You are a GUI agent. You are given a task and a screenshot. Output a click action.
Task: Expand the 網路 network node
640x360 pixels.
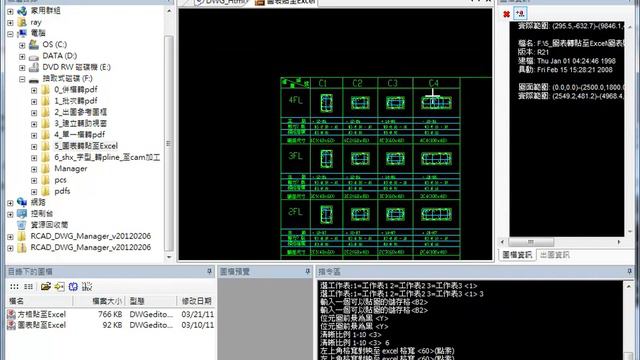[11, 203]
